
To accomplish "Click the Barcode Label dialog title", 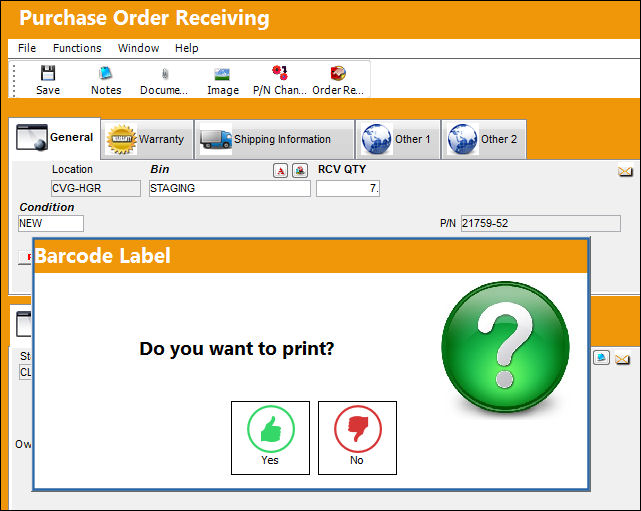I will [103, 256].
